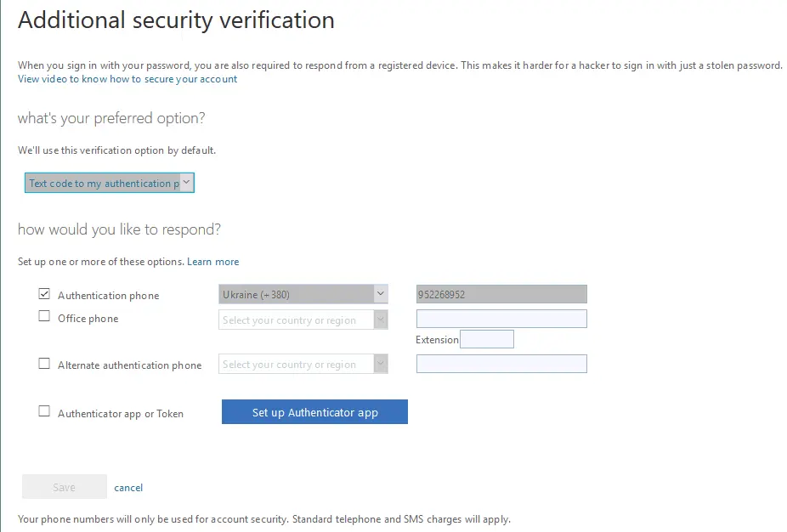Image resolution: width=787 pixels, height=532 pixels.
Task: Check the Authenticator app or Token box
Action: (44, 411)
